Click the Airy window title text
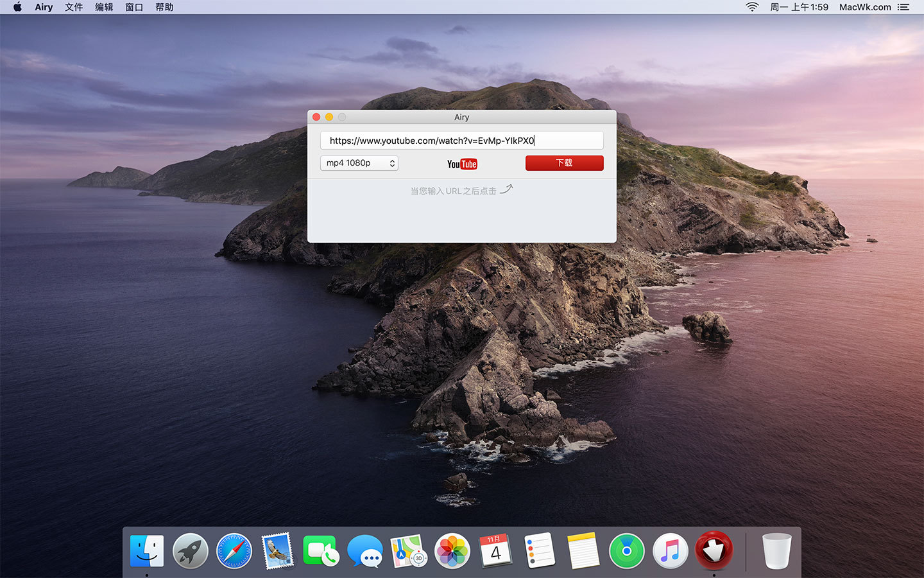This screenshot has height=578, width=924. click(462, 117)
